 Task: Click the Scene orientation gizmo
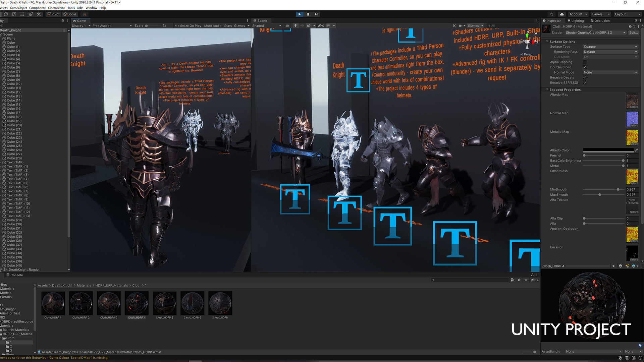(528, 42)
